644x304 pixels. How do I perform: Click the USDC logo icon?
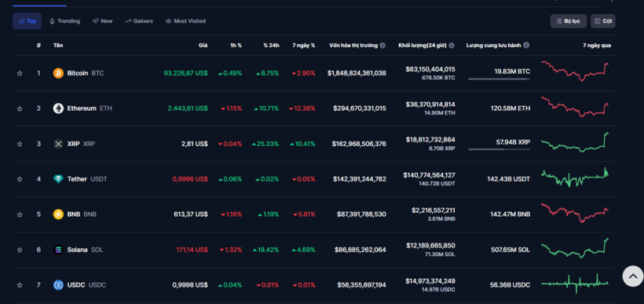coord(58,285)
